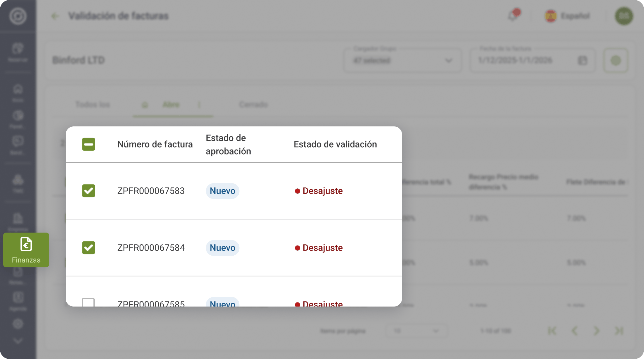Go to first page of results
Screen dimensions: 644x359
click(x=552, y=331)
